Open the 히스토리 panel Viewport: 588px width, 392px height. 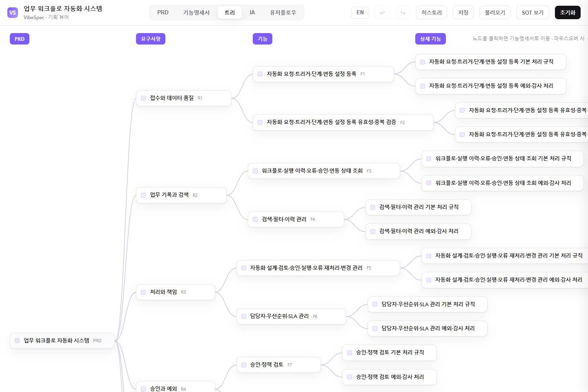[432, 13]
